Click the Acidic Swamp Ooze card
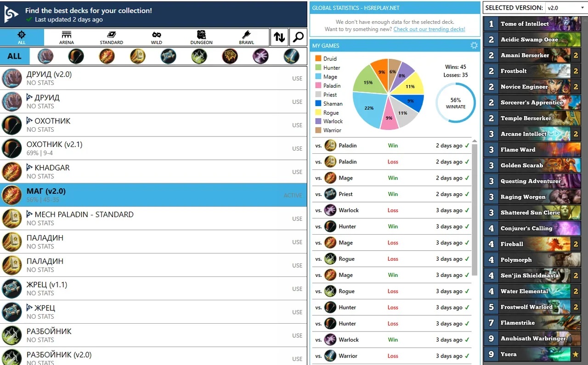The image size is (588, 365). point(532,39)
